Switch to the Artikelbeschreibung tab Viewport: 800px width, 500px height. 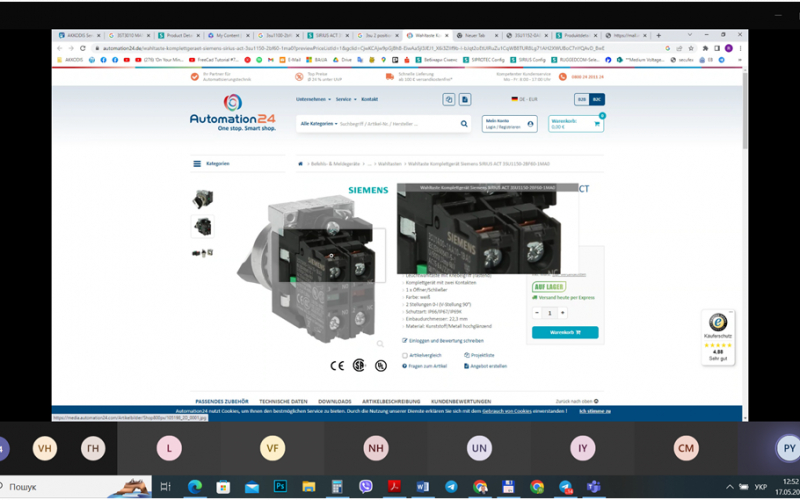coord(391,402)
